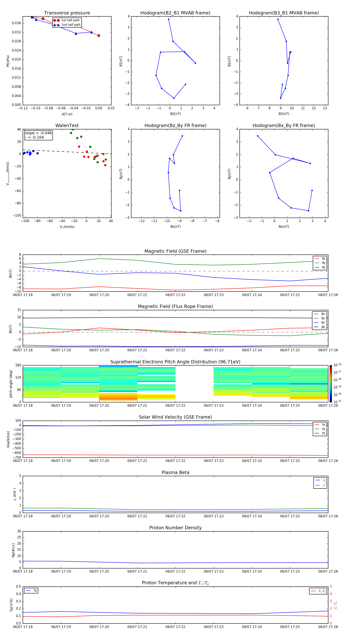The image size is (351, 644).
Task: Click the 'Vsw(km/s)' y-axis label
Action: pyautogui.click(x=8, y=439)
